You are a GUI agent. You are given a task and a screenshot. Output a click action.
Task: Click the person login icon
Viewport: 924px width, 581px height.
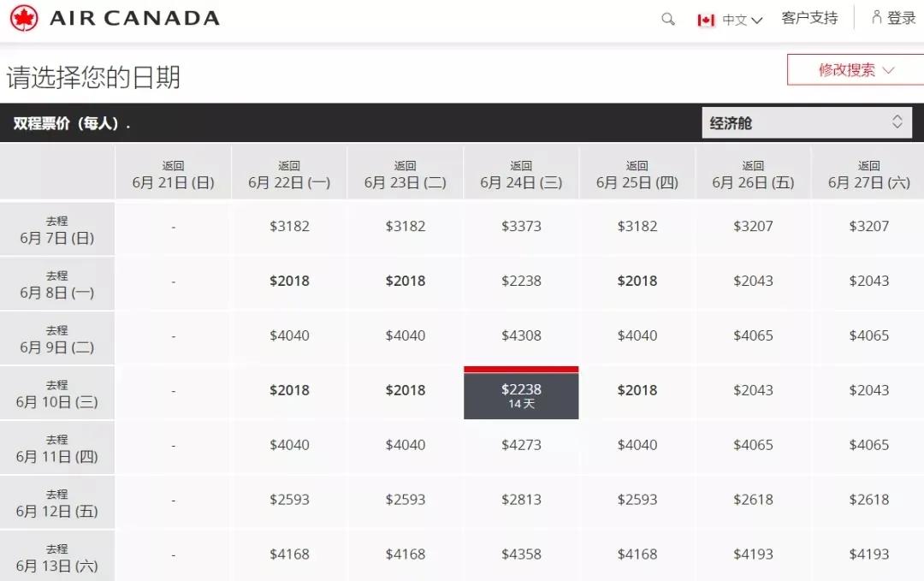click(x=876, y=17)
